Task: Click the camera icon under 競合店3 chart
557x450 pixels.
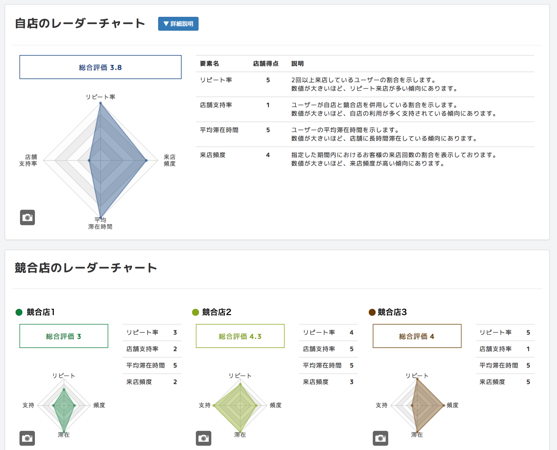Action: pyautogui.click(x=380, y=438)
